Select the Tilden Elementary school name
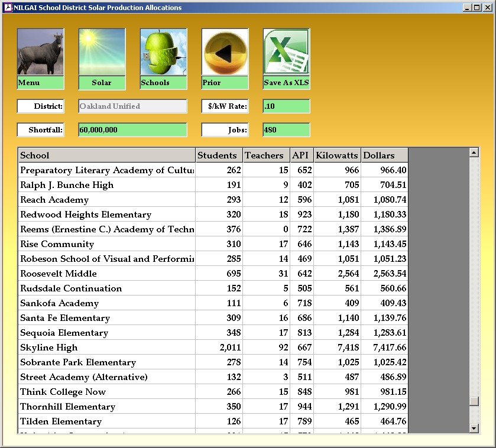The width and height of the screenshot is (496, 448). (x=61, y=421)
